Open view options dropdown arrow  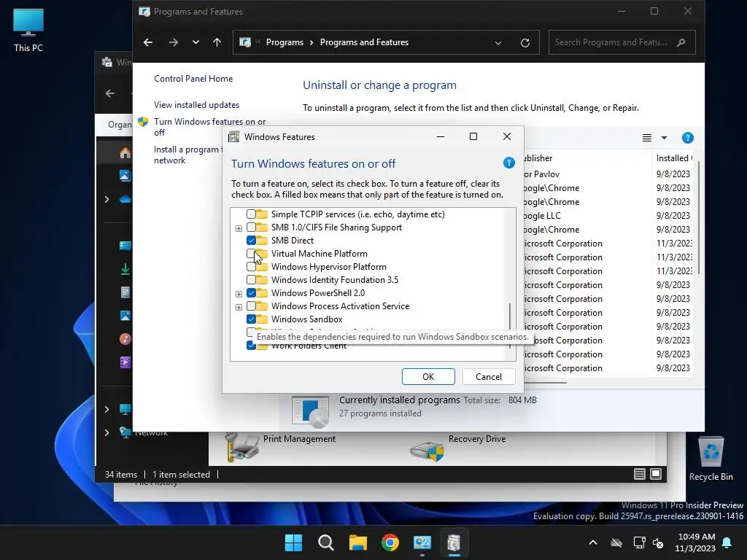664,138
